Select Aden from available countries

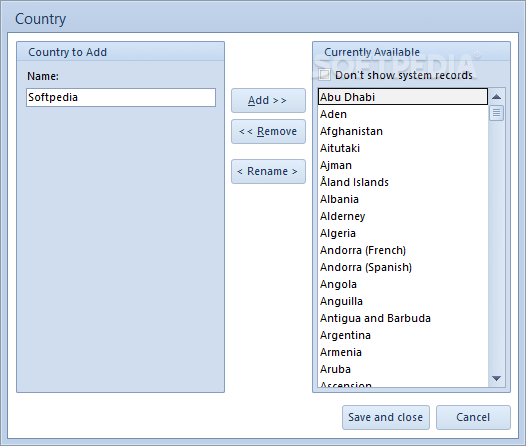(x=403, y=114)
